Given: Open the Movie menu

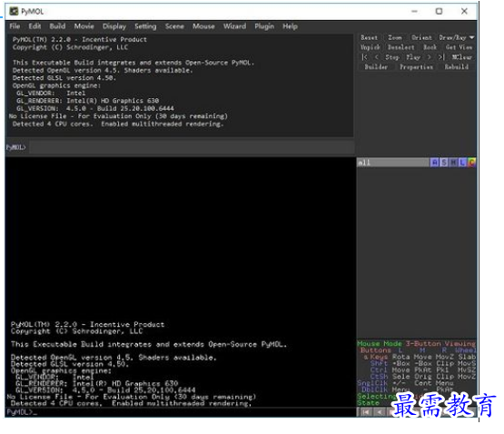Looking at the screenshot, I should tap(84, 26).
